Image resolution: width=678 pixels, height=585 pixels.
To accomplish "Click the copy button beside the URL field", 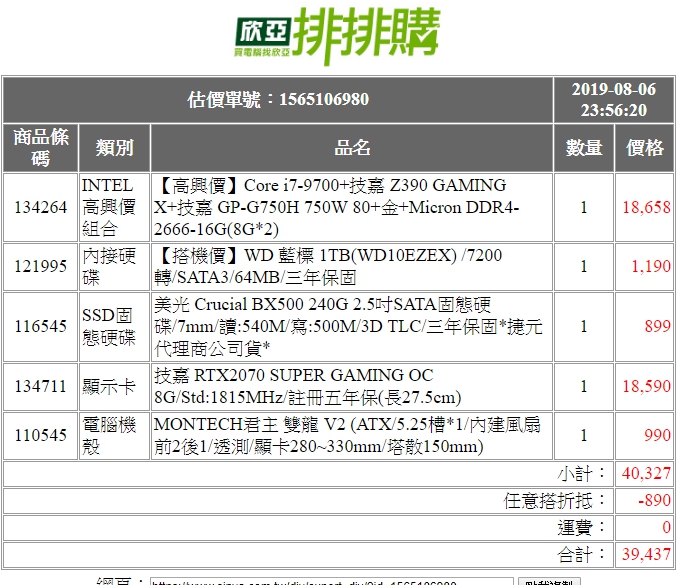I will tap(549, 582).
